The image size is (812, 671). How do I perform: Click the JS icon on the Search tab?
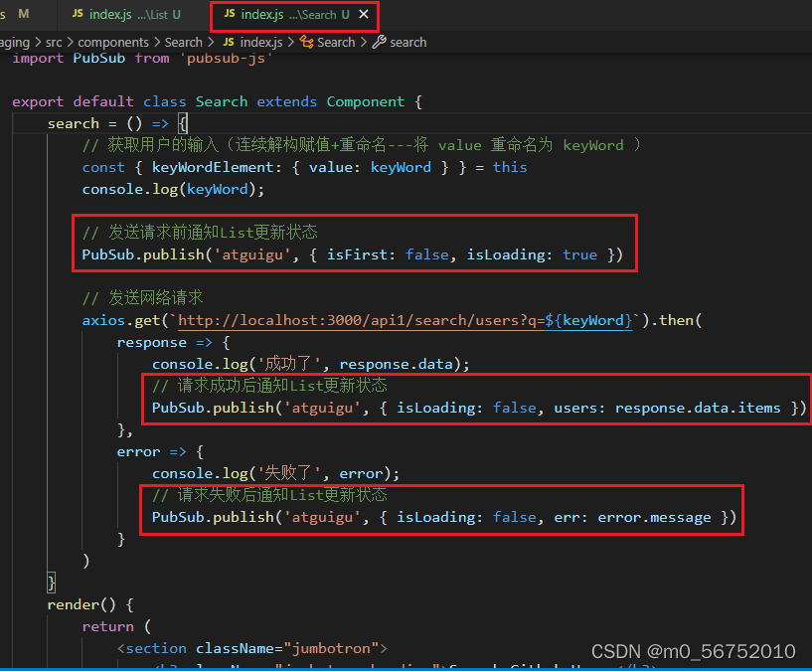(x=230, y=14)
